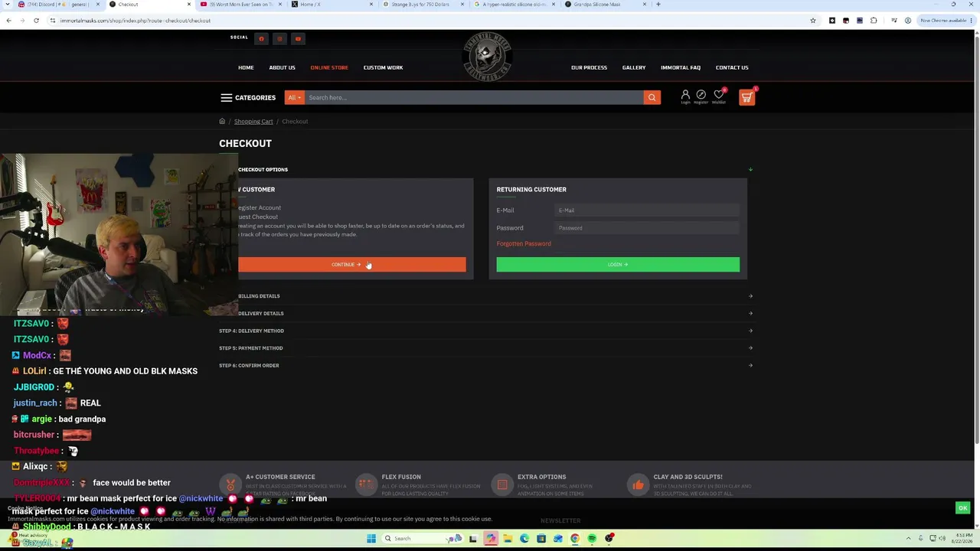This screenshot has height=551, width=980.
Task: Open the About Us menu item
Action: [x=282, y=67]
